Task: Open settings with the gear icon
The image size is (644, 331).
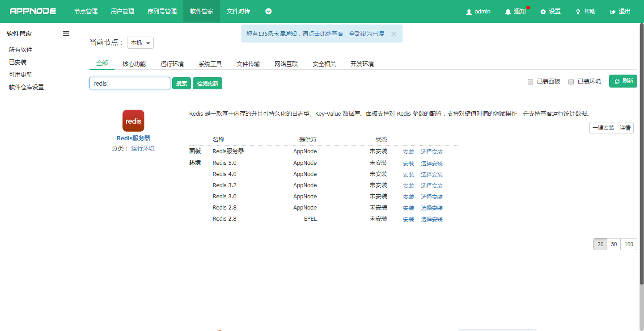Action: 543,12
